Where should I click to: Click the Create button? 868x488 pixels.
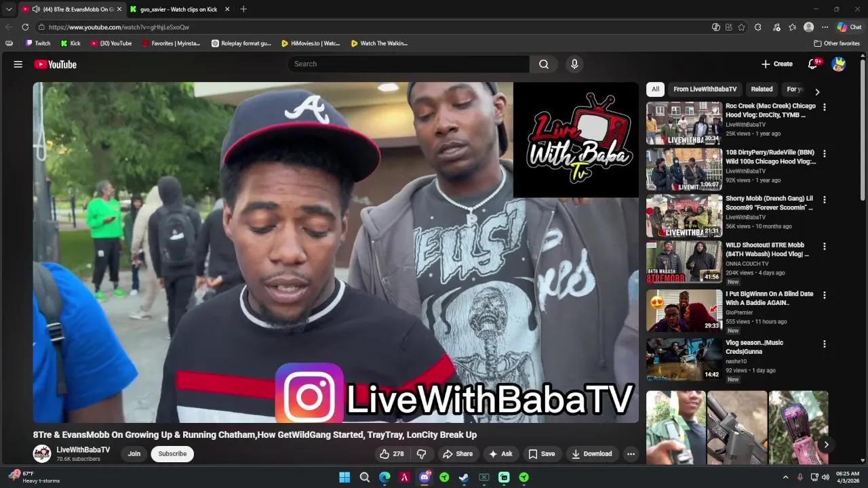(x=777, y=64)
